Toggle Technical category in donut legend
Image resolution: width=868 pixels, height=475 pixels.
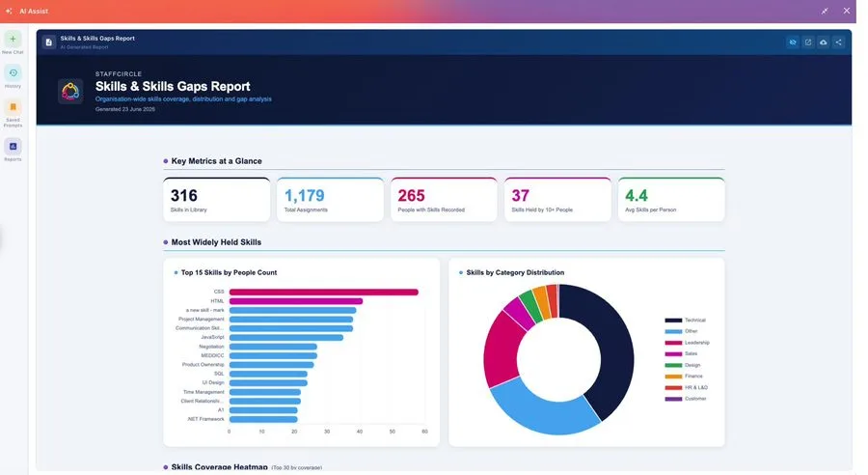[x=686, y=321]
